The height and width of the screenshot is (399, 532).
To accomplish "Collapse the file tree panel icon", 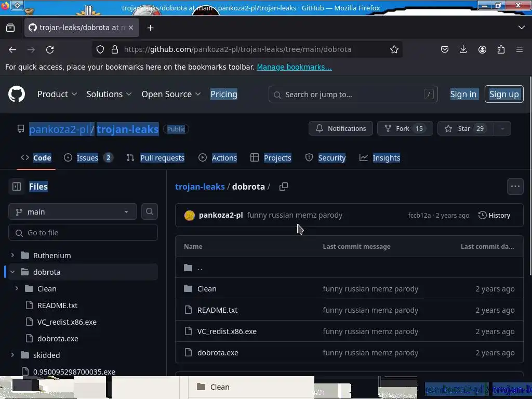I will coord(17,187).
